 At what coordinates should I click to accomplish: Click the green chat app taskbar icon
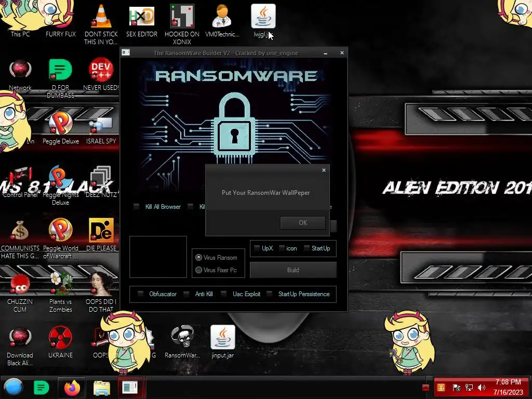pos(42,388)
